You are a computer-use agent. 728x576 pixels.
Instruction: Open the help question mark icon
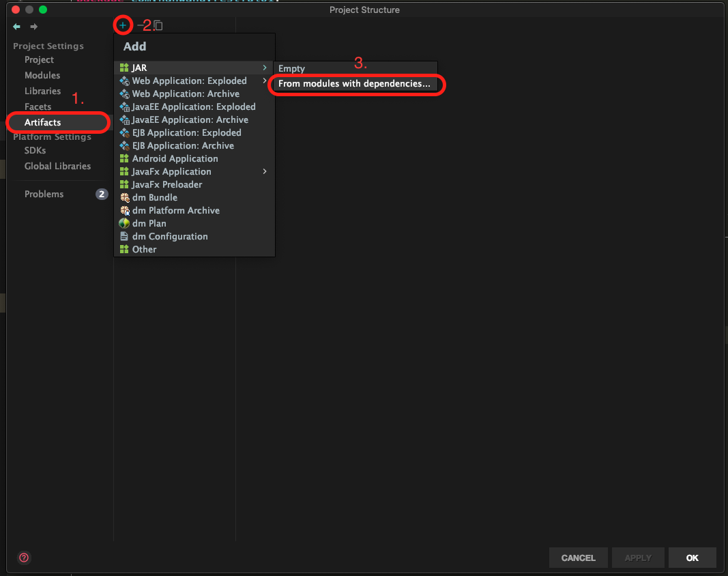pyautogui.click(x=24, y=558)
